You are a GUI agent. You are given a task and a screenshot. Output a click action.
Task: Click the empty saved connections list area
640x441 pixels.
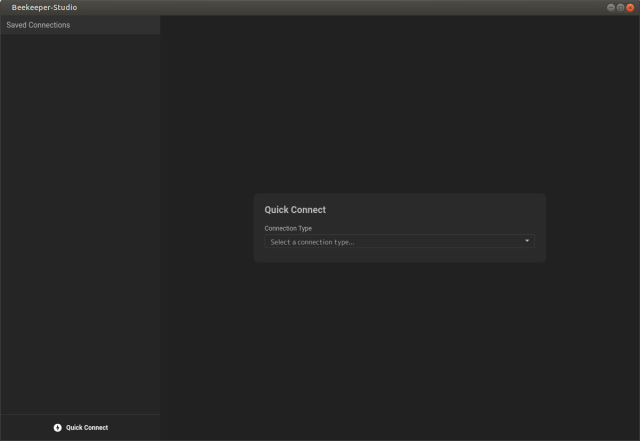pos(80,220)
